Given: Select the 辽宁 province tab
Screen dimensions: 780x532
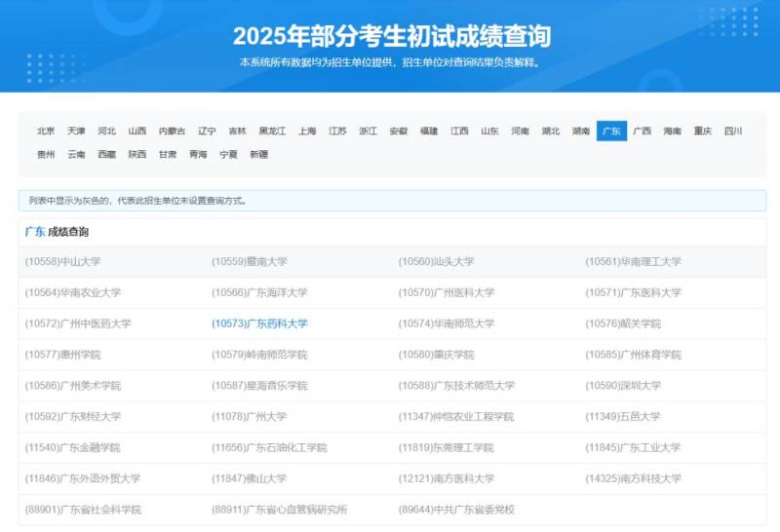Looking at the screenshot, I should click(x=207, y=131).
